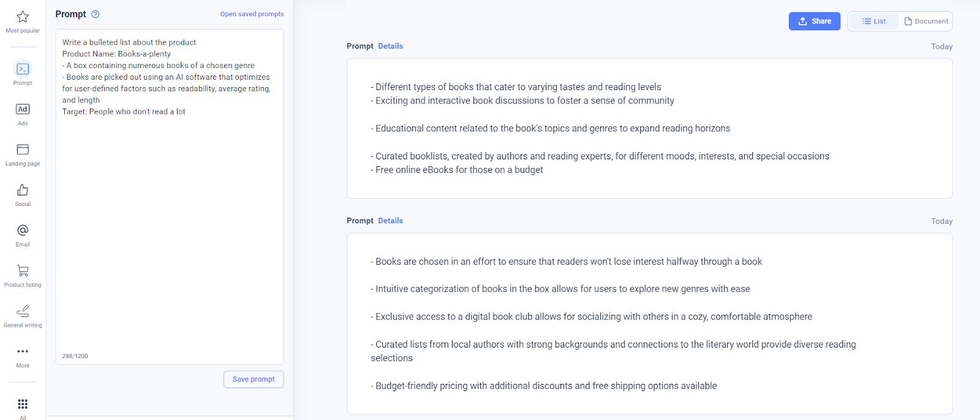Switch to Document view
This screenshot has width=980, height=420.
[x=925, y=21]
